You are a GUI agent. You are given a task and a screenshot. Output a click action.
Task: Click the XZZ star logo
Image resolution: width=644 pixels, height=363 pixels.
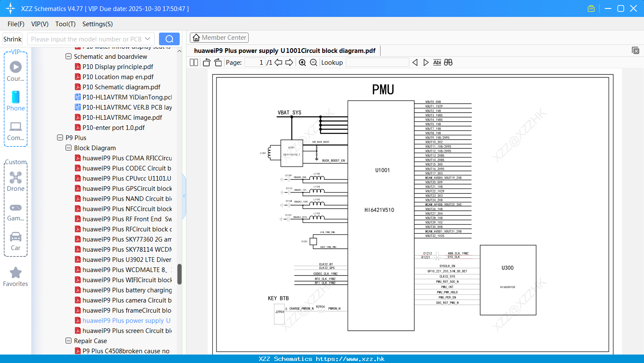[11, 8]
